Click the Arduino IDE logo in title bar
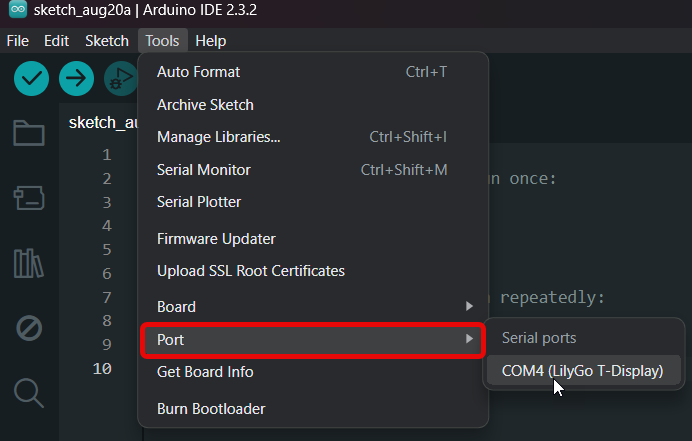 pyautogui.click(x=18, y=9)
